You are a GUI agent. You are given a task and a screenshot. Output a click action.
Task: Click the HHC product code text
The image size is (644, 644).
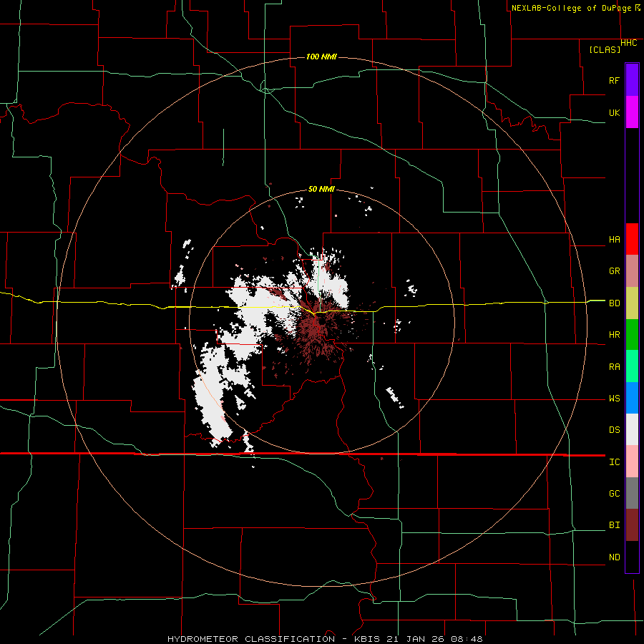629,43
